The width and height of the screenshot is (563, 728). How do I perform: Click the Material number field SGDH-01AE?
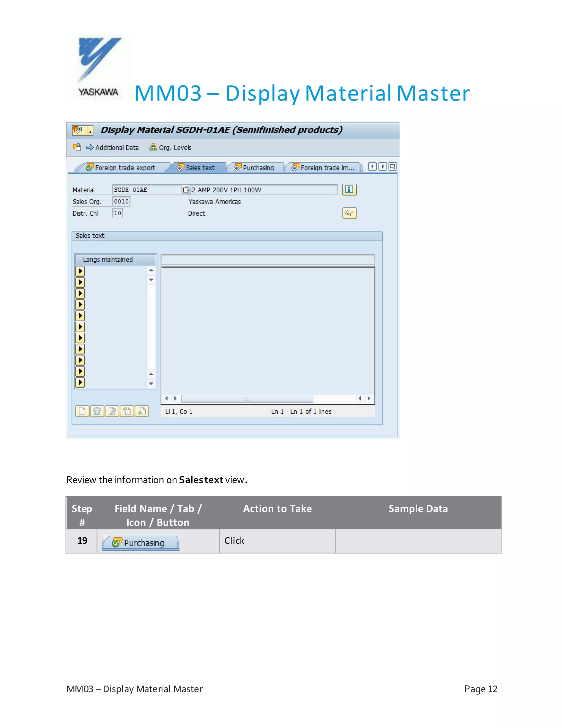[x=147, y=190]
